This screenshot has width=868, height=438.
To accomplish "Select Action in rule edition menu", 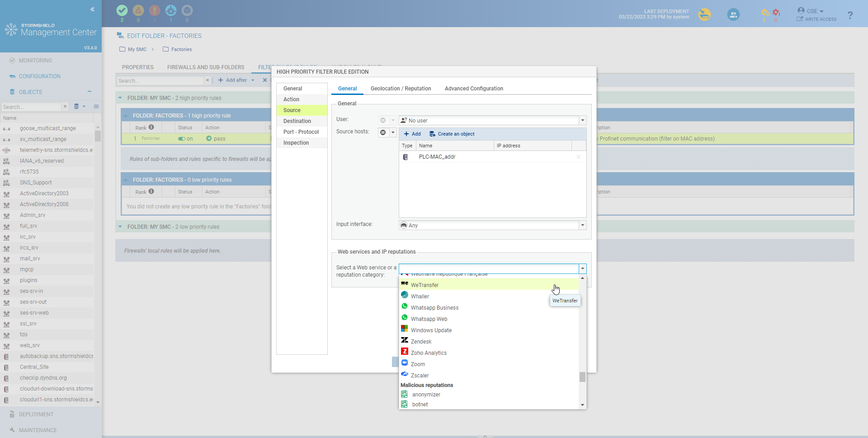I will [x=302, y=99].
